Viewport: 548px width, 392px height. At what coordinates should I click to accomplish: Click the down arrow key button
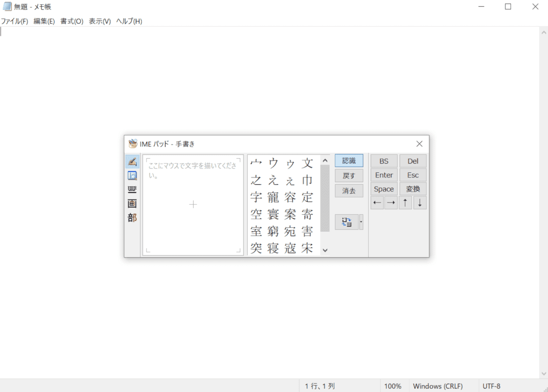(x=420, y=203)
